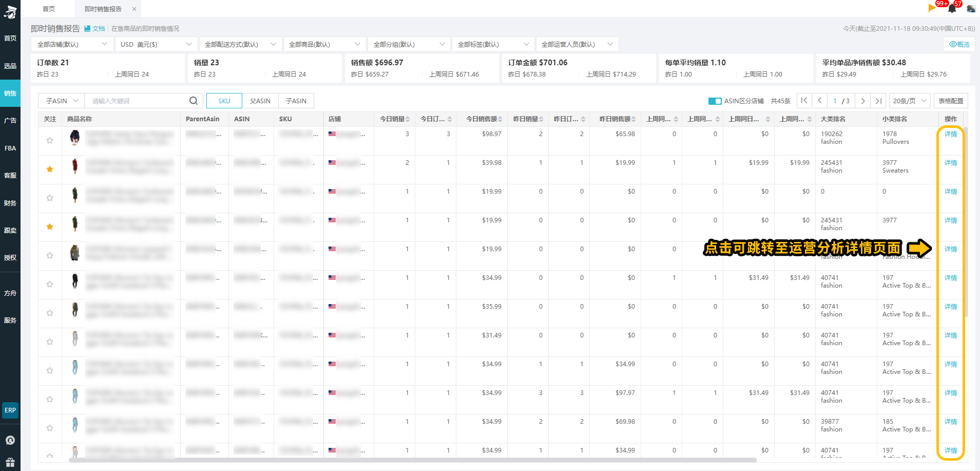Favorite the $31.49 today's sales row

(x=50, y=342)
